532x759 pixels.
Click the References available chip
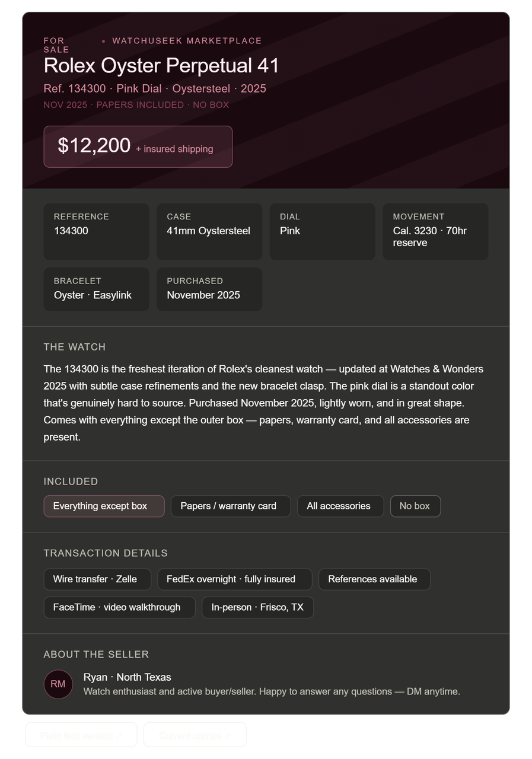(x=374, y=579)
